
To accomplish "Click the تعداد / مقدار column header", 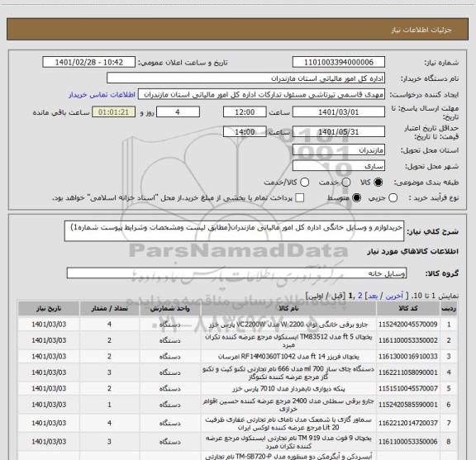I will point(109,308).
